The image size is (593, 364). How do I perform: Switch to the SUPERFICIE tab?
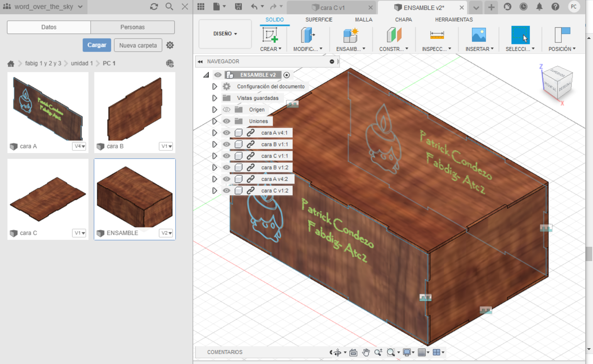click(x=319, y=20)
